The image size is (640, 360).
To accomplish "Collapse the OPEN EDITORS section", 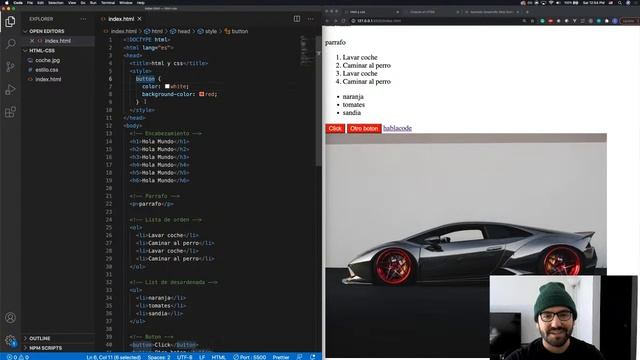I will click(46, 31).
